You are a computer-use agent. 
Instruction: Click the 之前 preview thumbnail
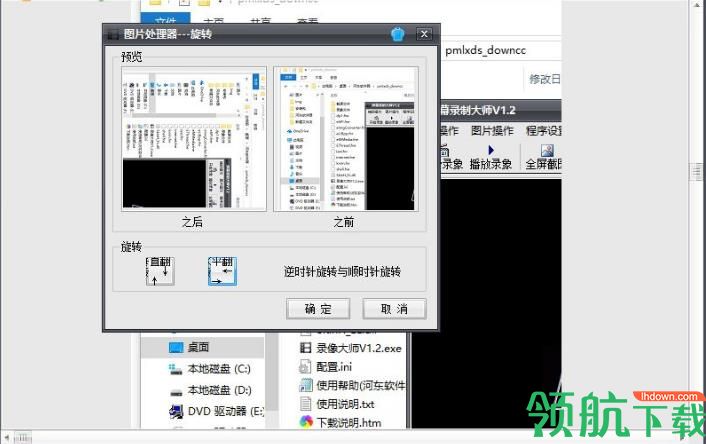coord(346,139)
